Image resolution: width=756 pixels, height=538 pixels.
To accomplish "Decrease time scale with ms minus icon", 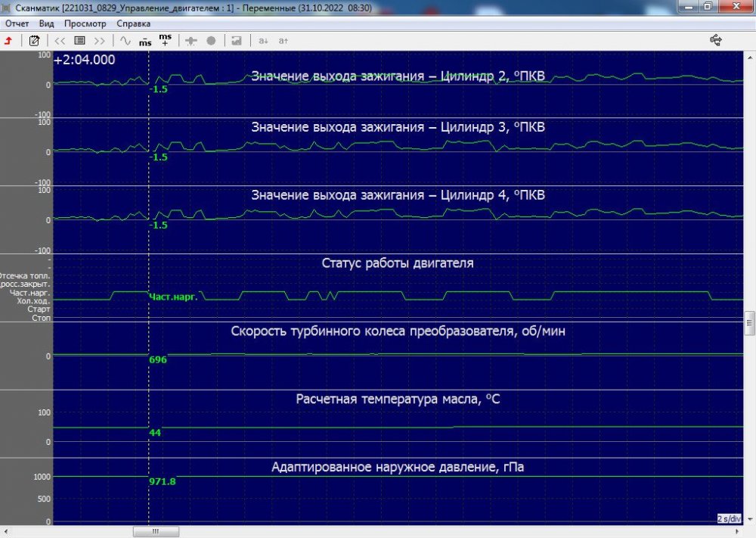I will [145, 40].
